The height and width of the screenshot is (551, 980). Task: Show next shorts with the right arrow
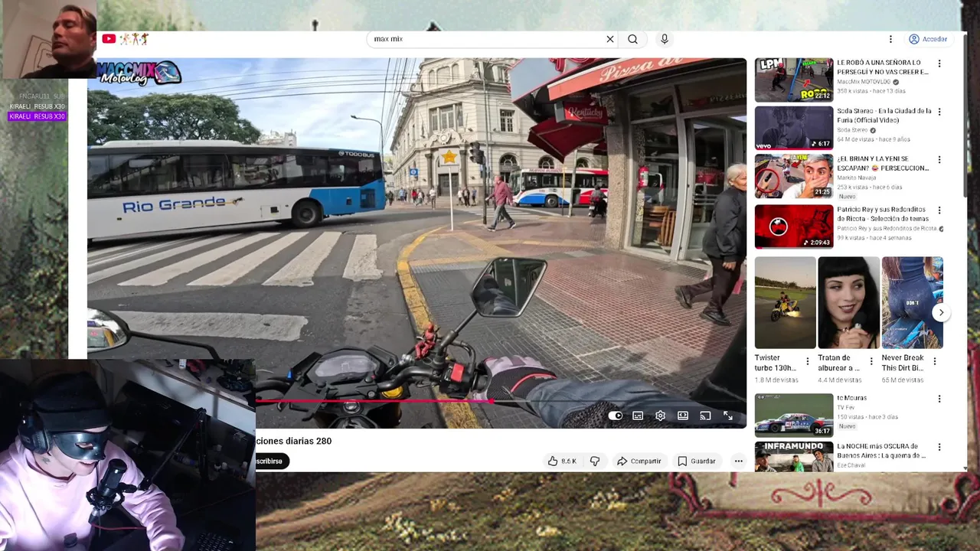[x=941, y=312]
